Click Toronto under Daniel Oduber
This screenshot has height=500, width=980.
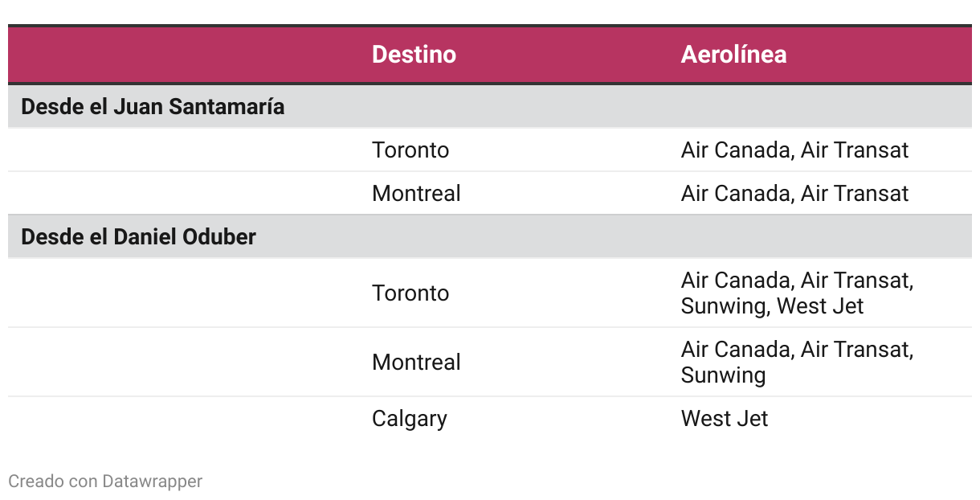410,293
